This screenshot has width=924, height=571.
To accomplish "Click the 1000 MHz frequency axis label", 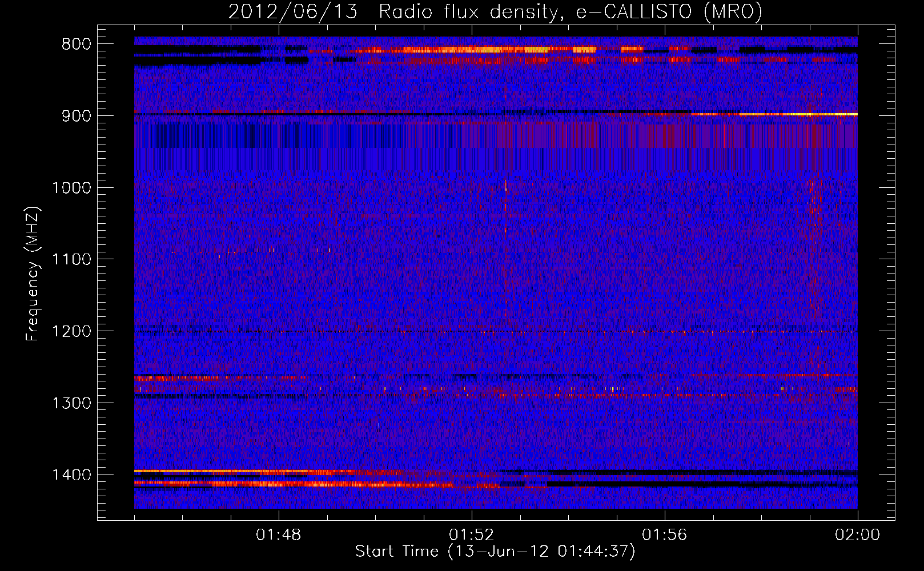I will click(x=71, y=188).
